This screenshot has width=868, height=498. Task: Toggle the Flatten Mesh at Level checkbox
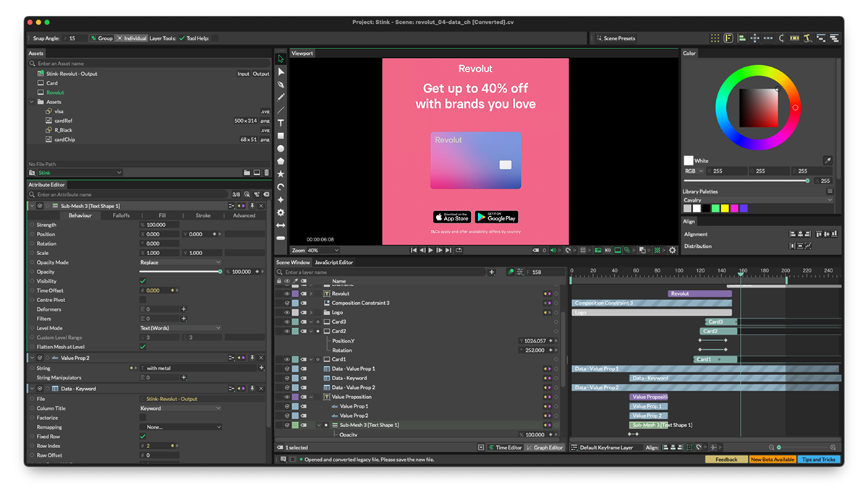coord(142,347)
